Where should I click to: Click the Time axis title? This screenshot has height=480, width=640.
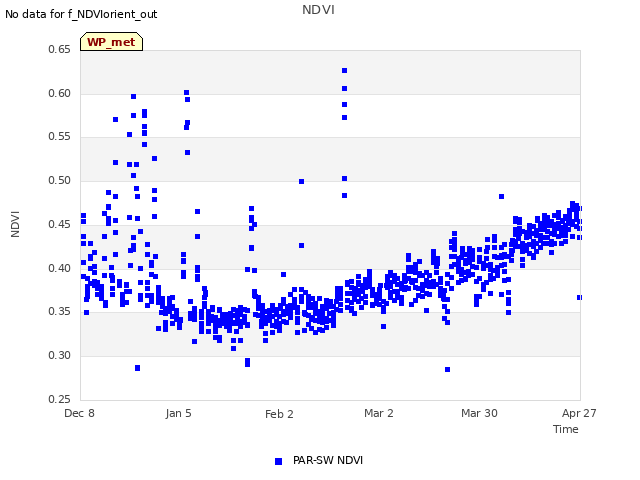(x=565, y=429)
